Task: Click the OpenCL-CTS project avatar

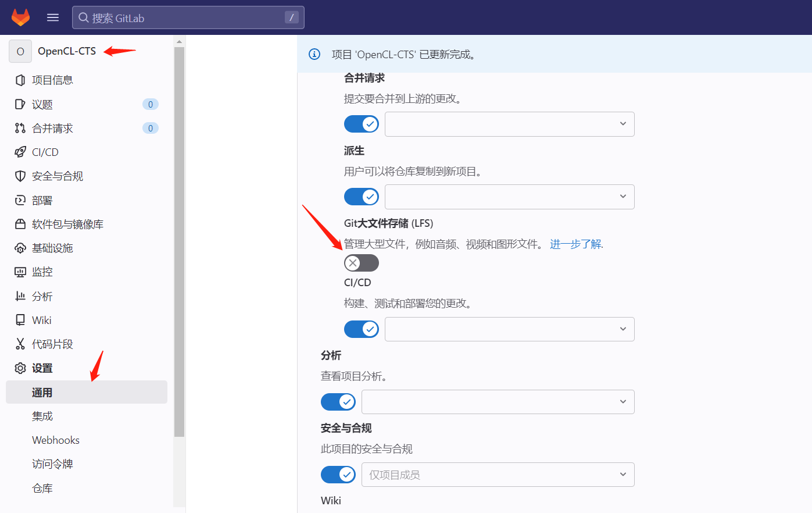Action: [20, 51]
